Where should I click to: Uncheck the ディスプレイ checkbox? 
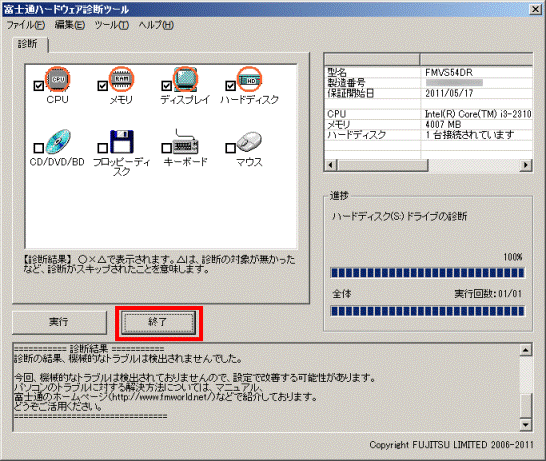coord(166,86)
